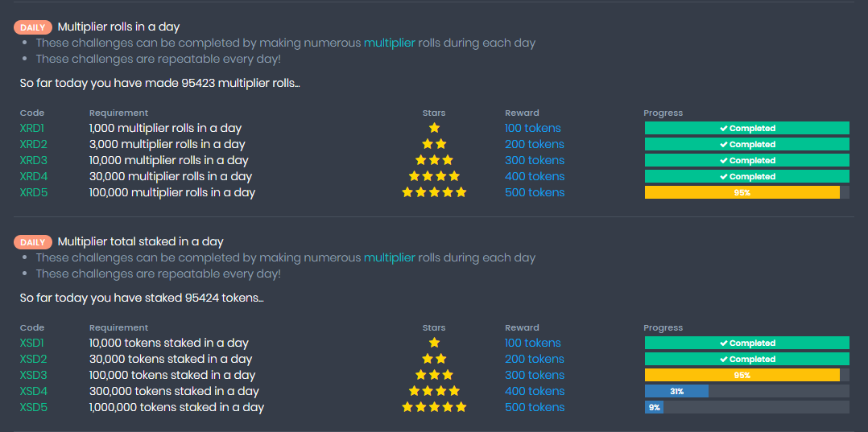The image size is (868, 432).
Task: Click the Completed bar for XRD1
Action: click(x=746, y=128)
